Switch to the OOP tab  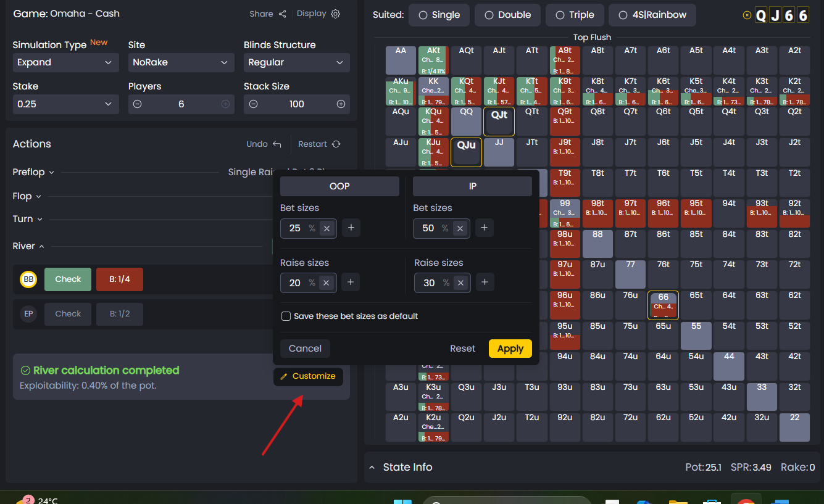(x=339, y=186)
